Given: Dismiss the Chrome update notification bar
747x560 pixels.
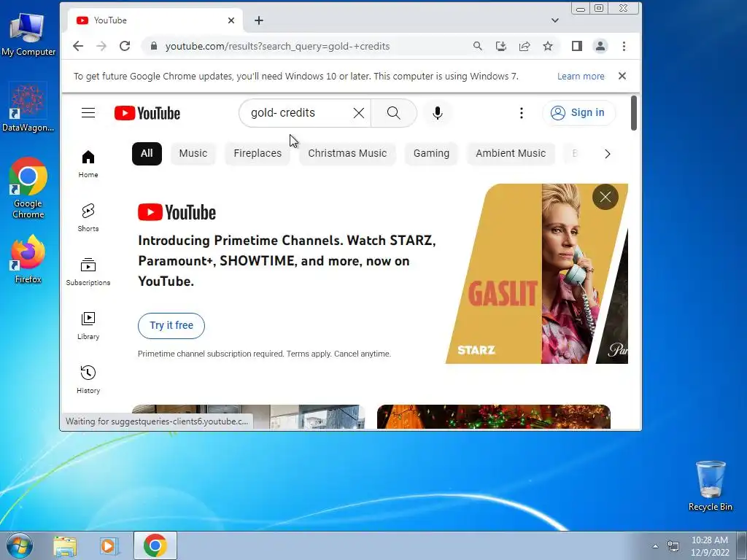Looking at the screenshot, I should [x=622, y=76].
